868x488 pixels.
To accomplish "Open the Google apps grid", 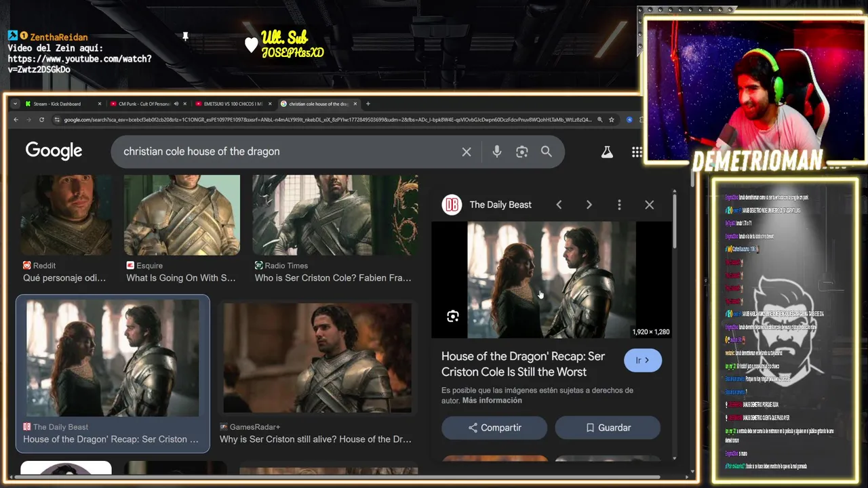I will [x=637, y=152].
